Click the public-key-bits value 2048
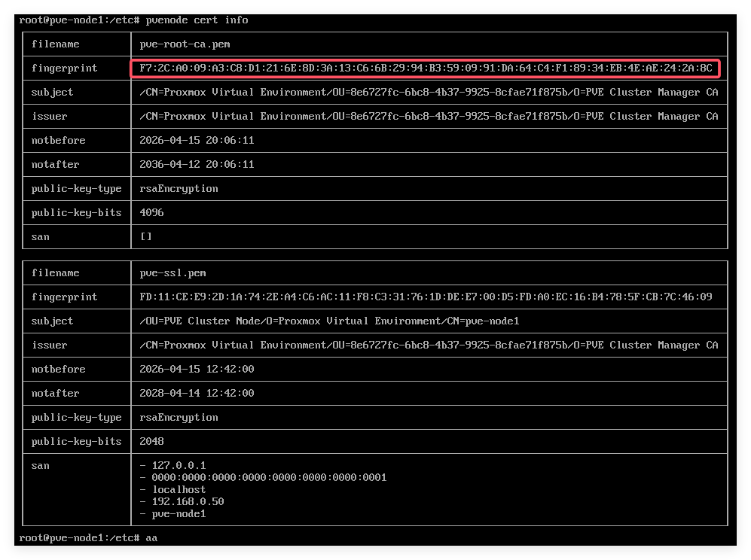Screen dimensions: 751x560 click(x=151, y=441)
